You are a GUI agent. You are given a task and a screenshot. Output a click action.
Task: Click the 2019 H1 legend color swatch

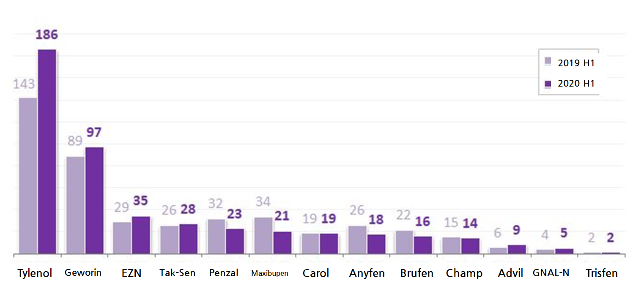[x=548, y=61]
